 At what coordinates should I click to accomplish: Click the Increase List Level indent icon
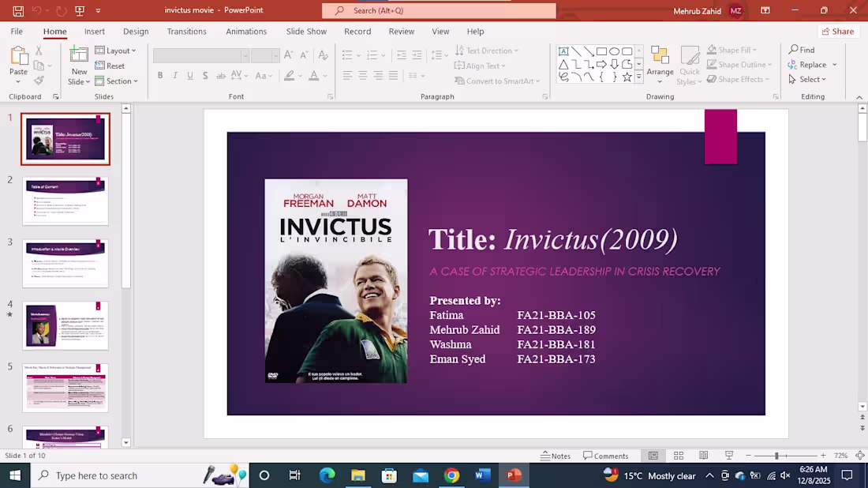point(417,54)
